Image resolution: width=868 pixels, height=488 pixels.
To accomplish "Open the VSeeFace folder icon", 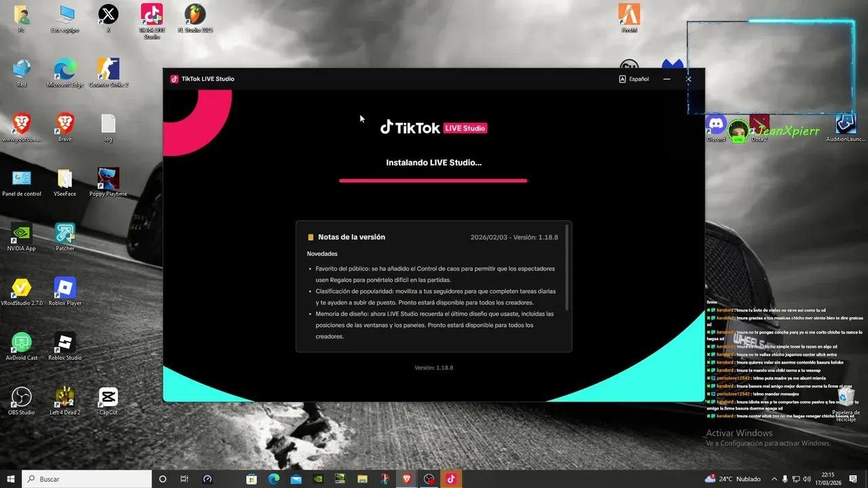I will tap(65, 183).
